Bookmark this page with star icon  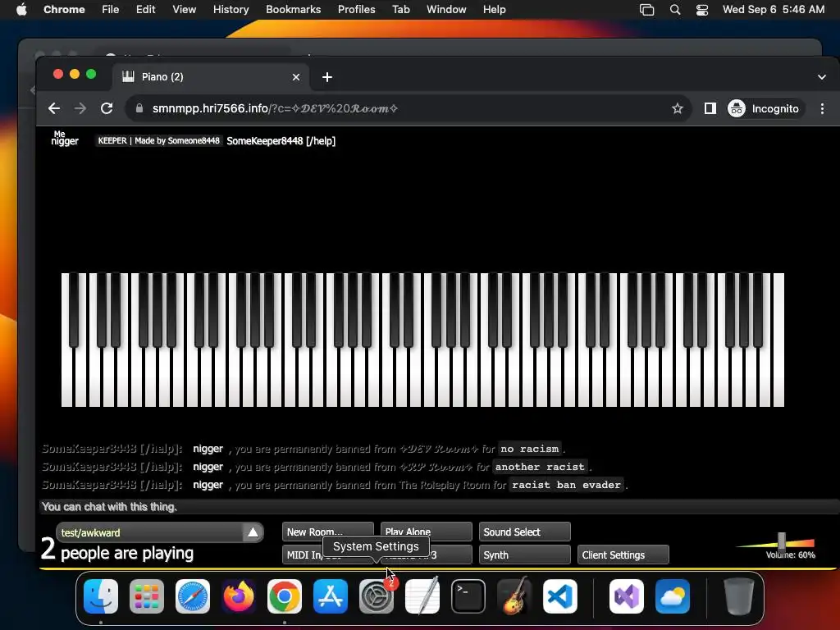click(677, 109)
